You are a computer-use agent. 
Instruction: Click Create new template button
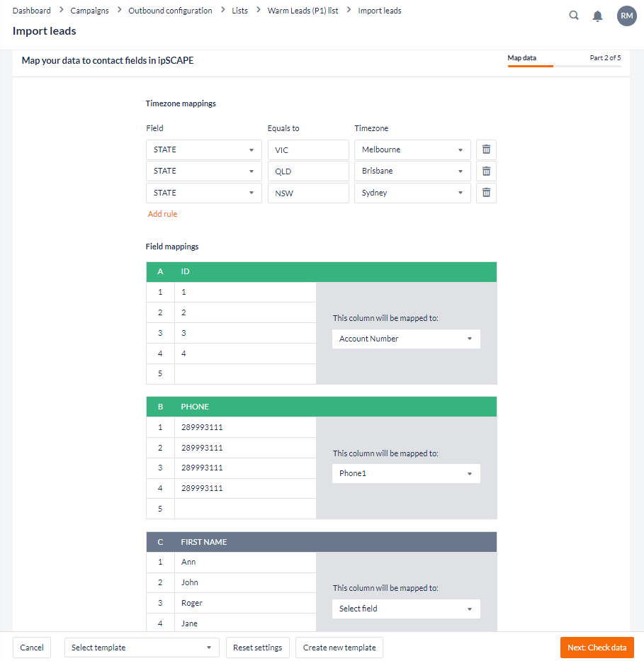pos(339,648)
